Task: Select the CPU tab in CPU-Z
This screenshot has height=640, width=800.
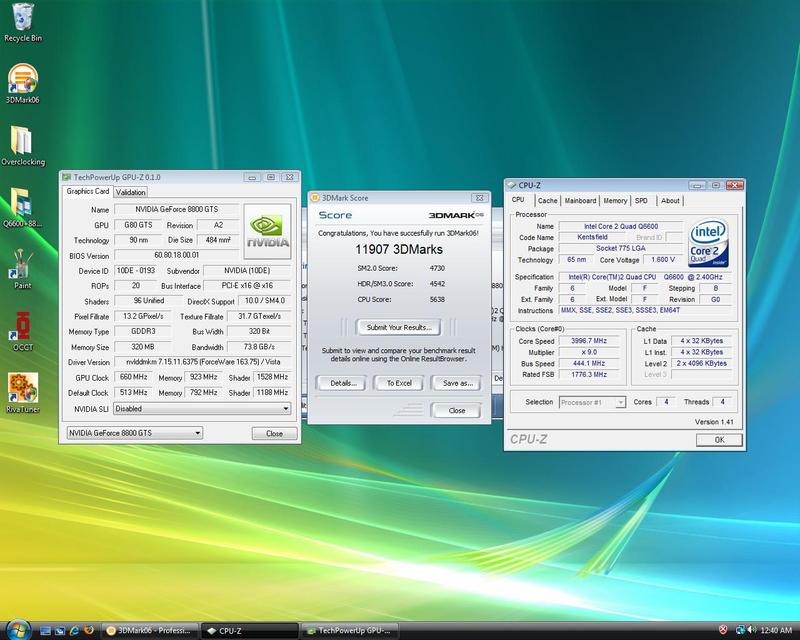Action: click(518, 200)
